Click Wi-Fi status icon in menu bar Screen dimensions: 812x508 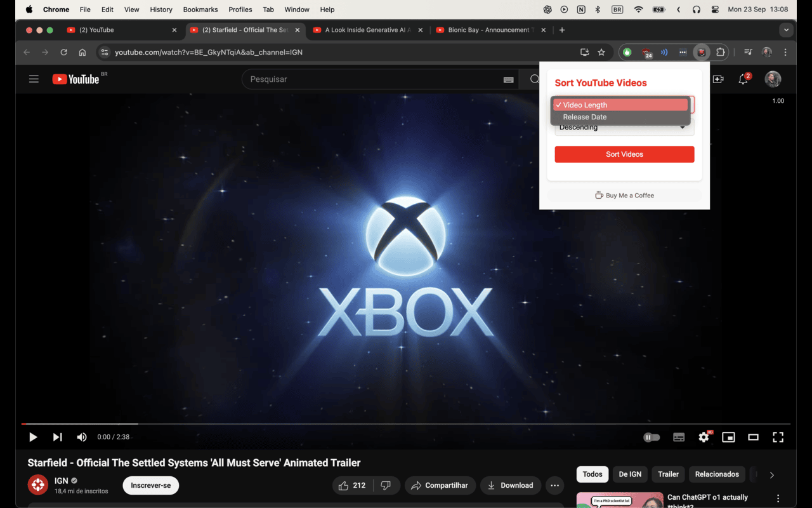(x=639, y=10)
